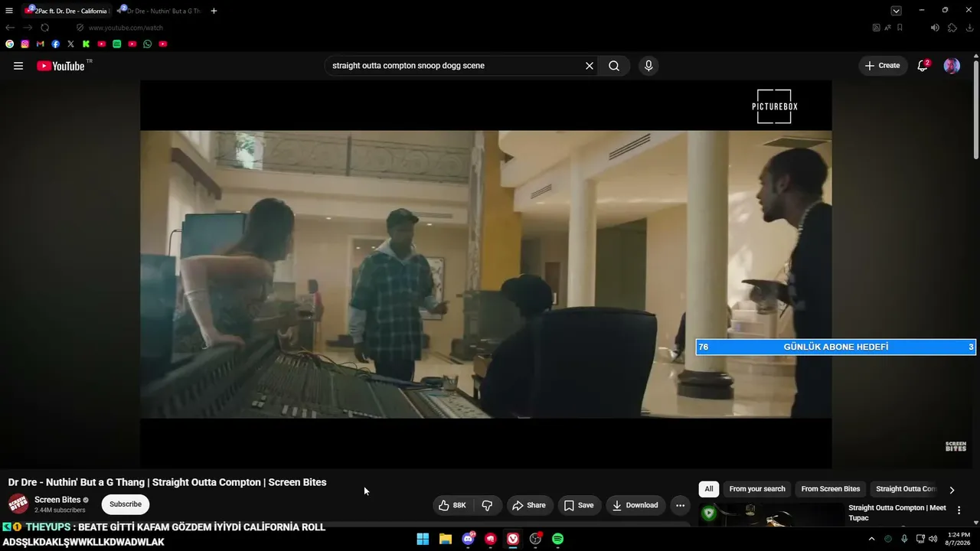
Task: Show more filter chips with right arrow
Action: click(x=952, y=490)
